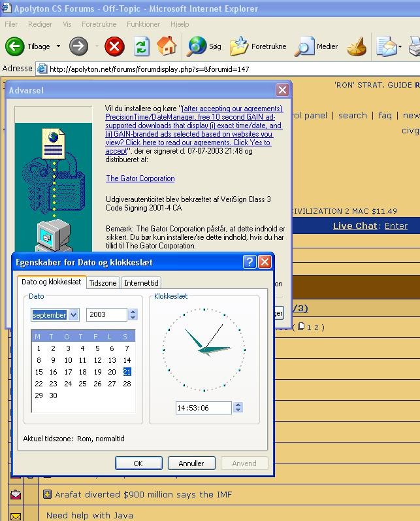Switch to the Internettid tab
420x521 pixels.
tap(140, 282)
